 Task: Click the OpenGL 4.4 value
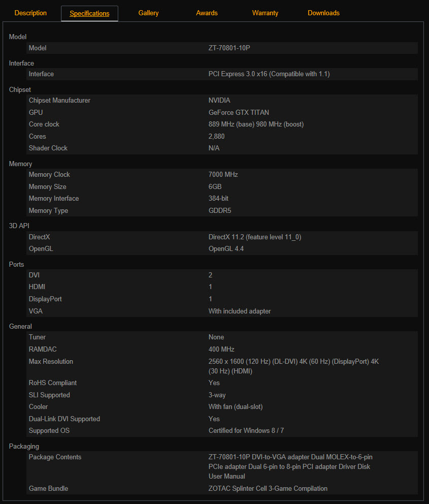[226, 249]
